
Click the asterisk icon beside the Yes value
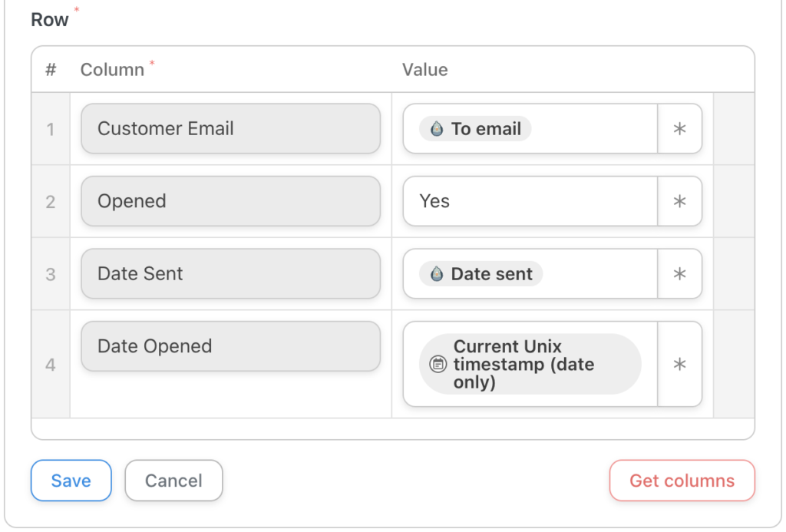pyautogui.click(x=679, y=201)
